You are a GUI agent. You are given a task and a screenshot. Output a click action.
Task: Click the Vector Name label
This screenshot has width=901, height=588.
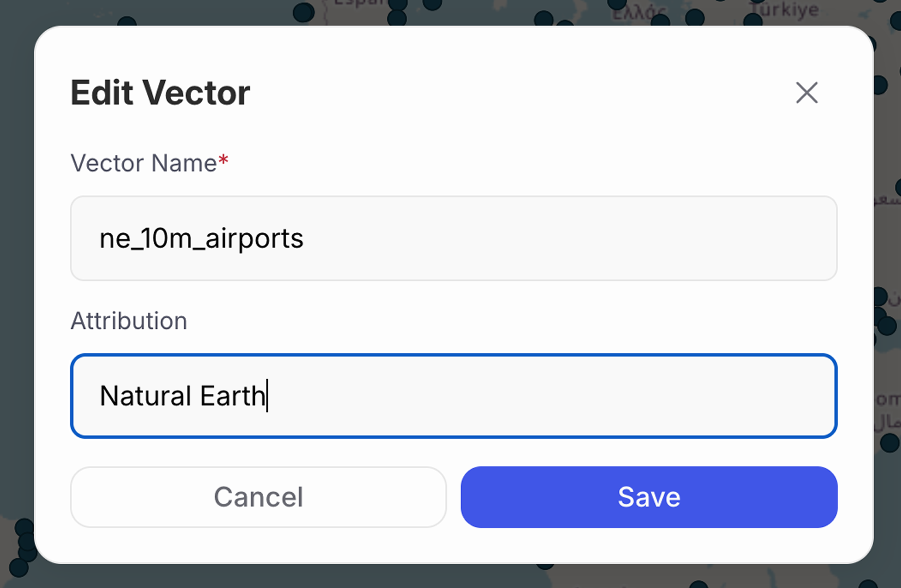[x=143, y=163]
